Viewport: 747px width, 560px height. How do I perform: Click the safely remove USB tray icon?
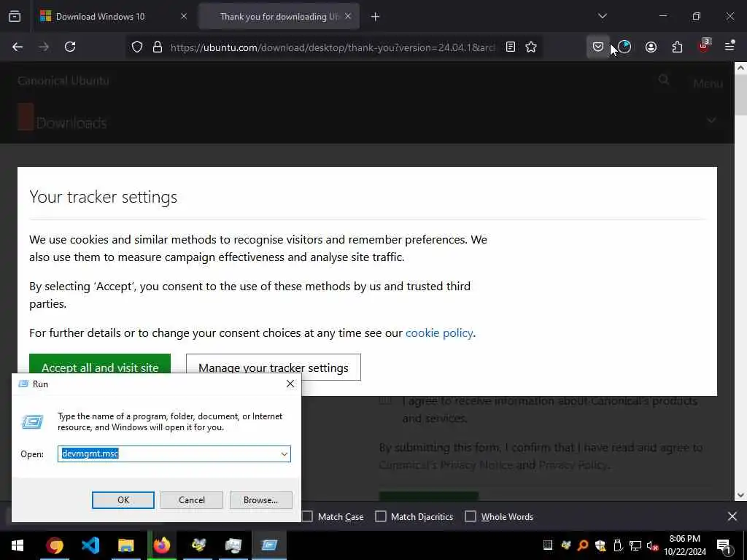point(618,545)
